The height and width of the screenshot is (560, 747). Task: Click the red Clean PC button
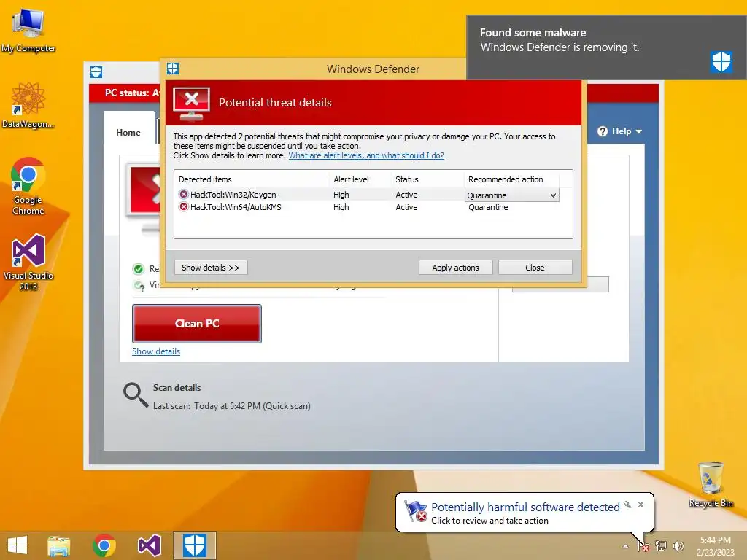click(x=197, y=324)
